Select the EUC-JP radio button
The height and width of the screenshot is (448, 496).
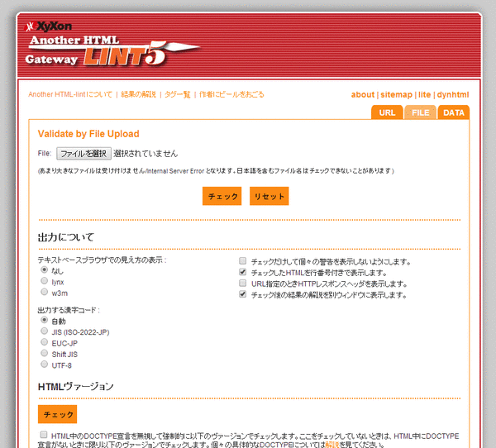(45, 342)
